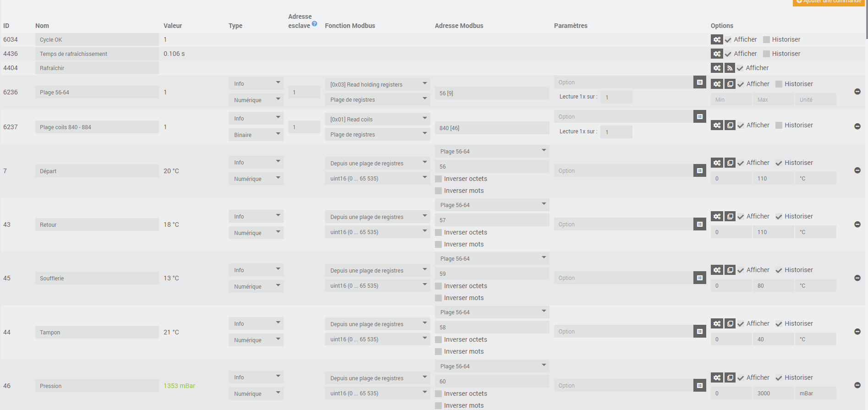
Task: Open the list icon beside Retour parameters
Action: tap(700, 224)
